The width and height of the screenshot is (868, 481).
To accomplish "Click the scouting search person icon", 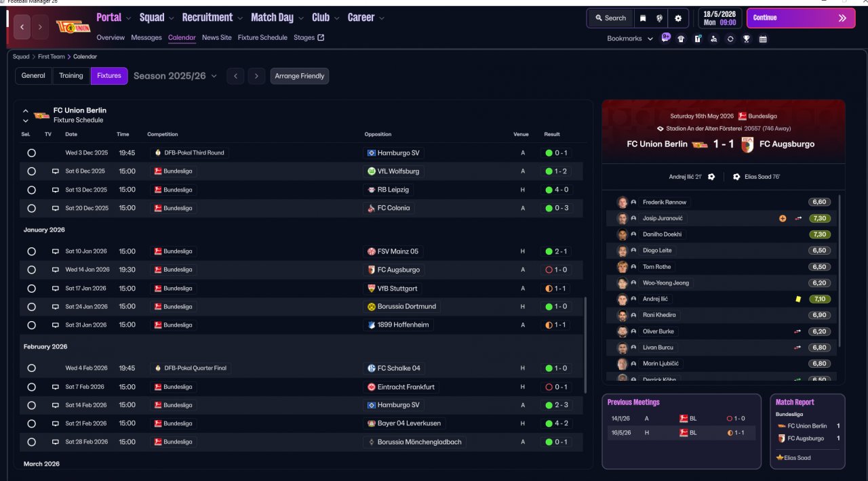I will (x=713, y=39).
